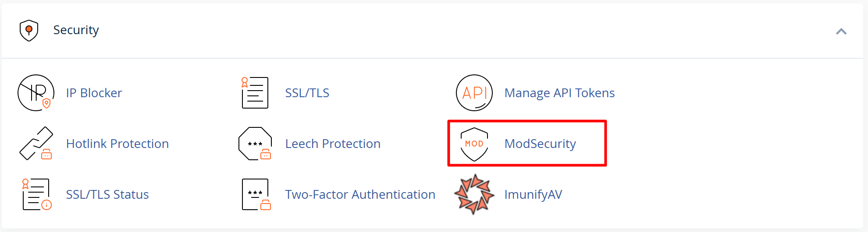Screen dimensions: 868x232
Task: Open the ModSecurity shield icon
Action: [474, 144]
